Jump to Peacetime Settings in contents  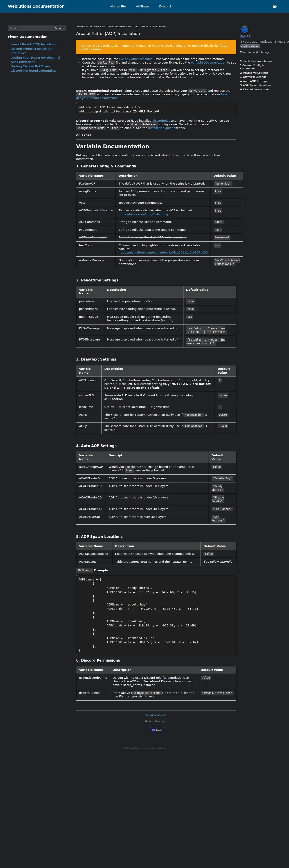pyautogui.click(x=254, y=73)
